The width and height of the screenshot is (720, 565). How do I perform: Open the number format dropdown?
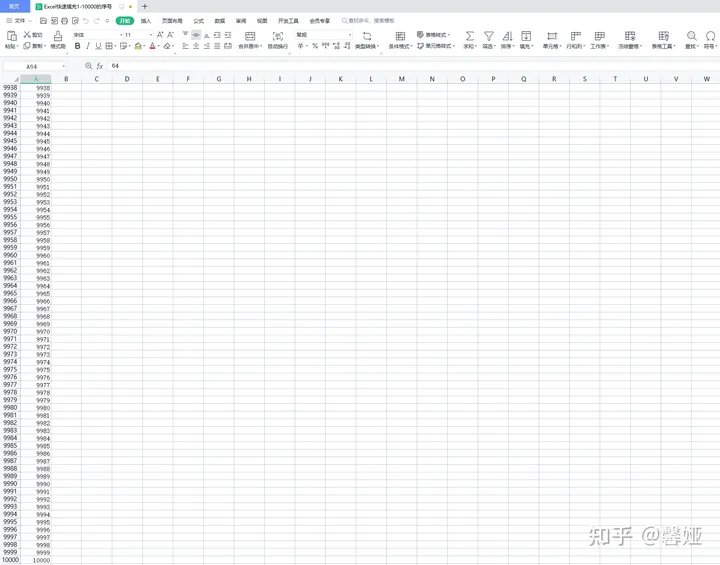click(350, 35)
